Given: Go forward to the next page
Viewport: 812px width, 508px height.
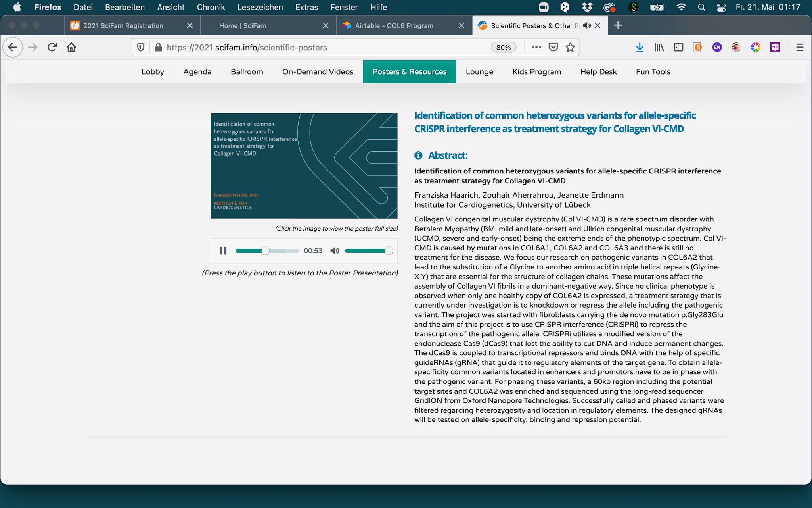Looking at the screenshot, I should (x=33, y=47).
